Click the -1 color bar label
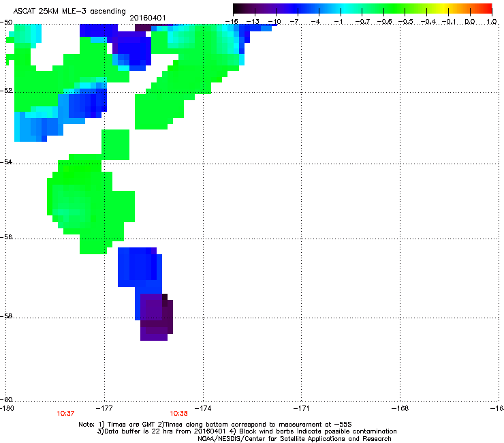 point(338,22)
